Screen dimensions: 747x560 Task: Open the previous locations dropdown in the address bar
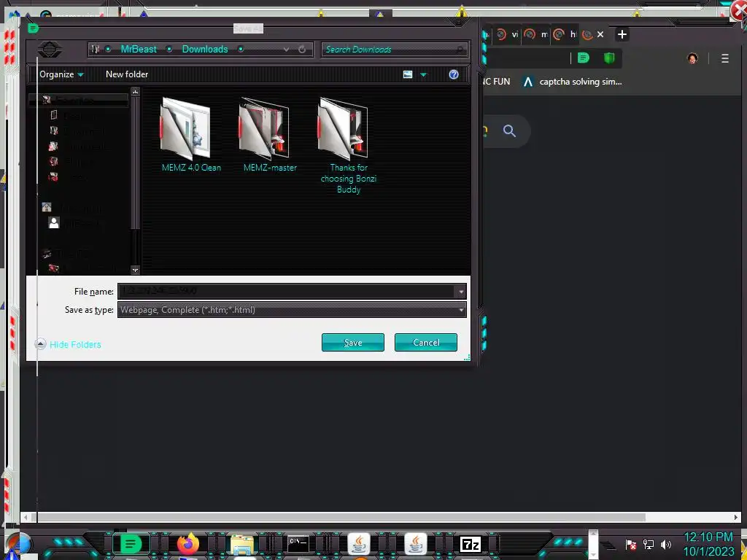point(286,50)
